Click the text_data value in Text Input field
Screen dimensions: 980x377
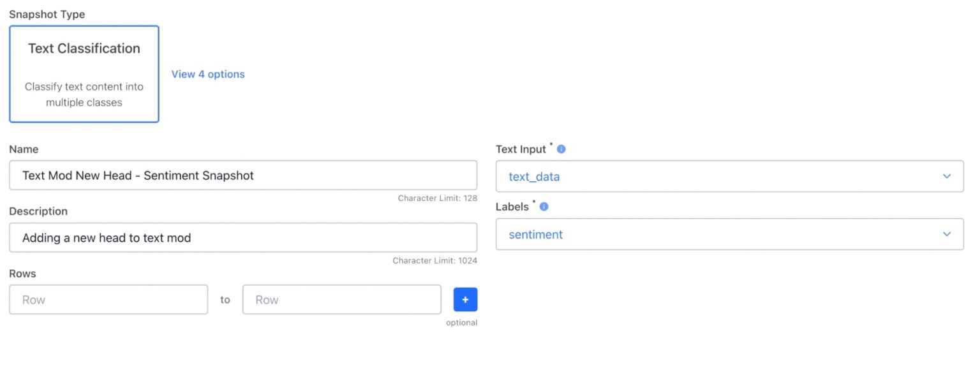coord(533,176)
